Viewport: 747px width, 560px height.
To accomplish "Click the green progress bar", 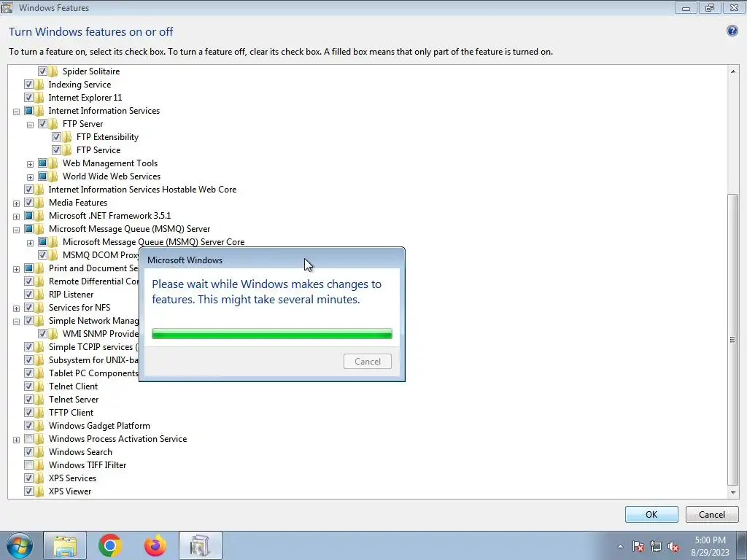I will [x=272, y=333].
